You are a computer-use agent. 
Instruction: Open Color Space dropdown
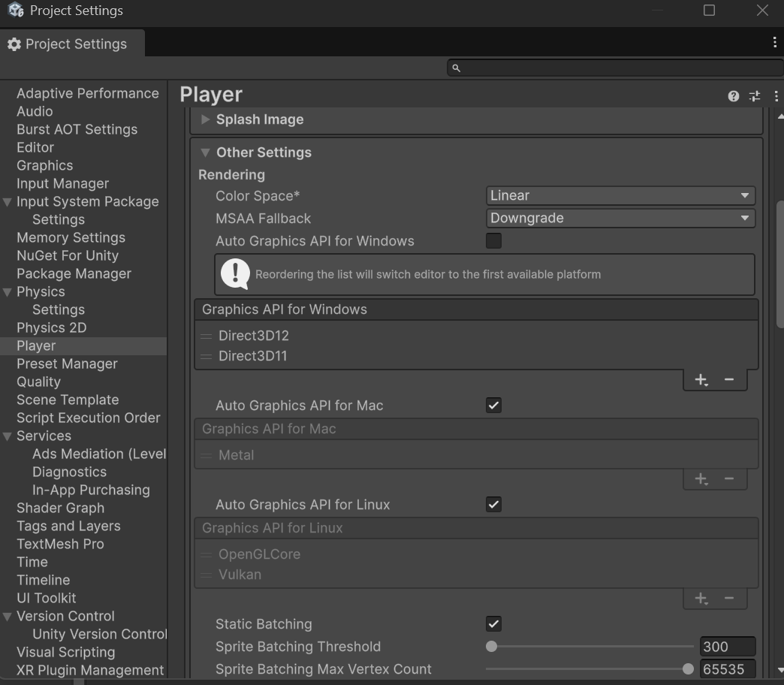(620, 195)
